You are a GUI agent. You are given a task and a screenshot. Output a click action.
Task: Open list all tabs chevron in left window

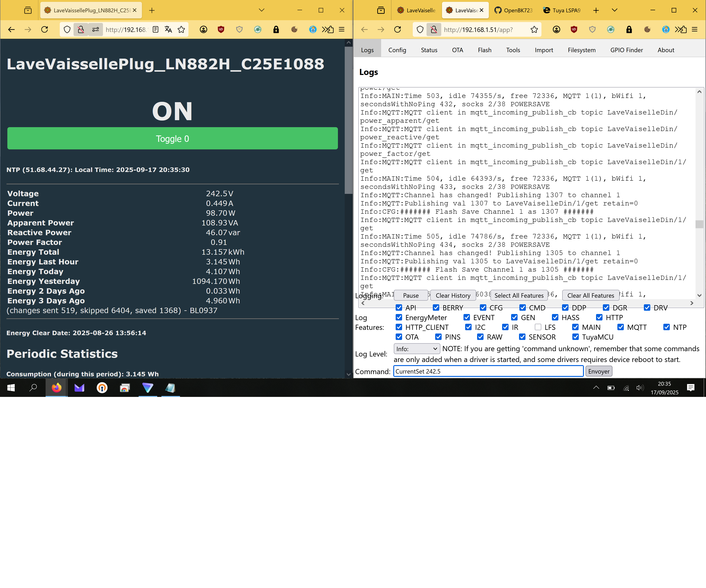(262, 10)
